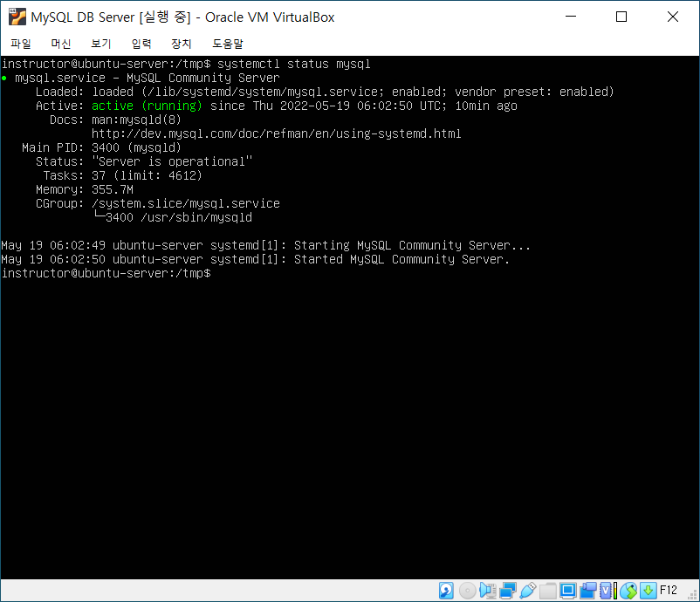Click the final instructor@ubuntu-server:/tmp$ prompt
This screenshot has width=700, height=602.
coord(106,273)
